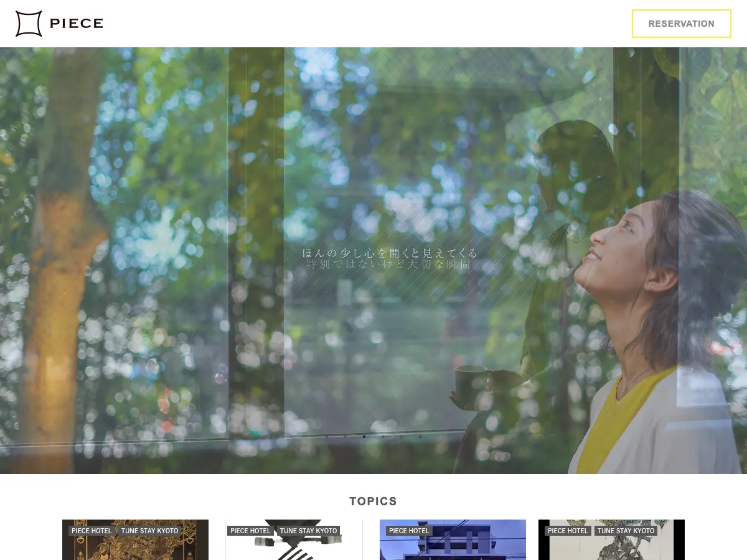Open the topic card with gold ornate artwork

click(135, 540)
